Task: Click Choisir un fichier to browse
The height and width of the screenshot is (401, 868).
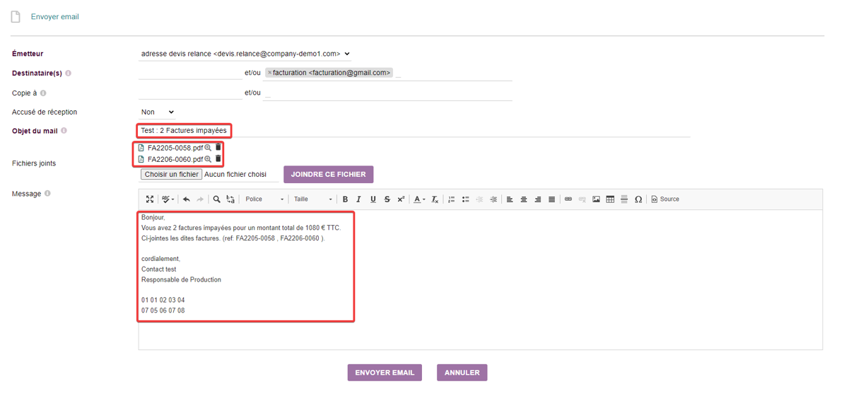Action: coord(171,174)
